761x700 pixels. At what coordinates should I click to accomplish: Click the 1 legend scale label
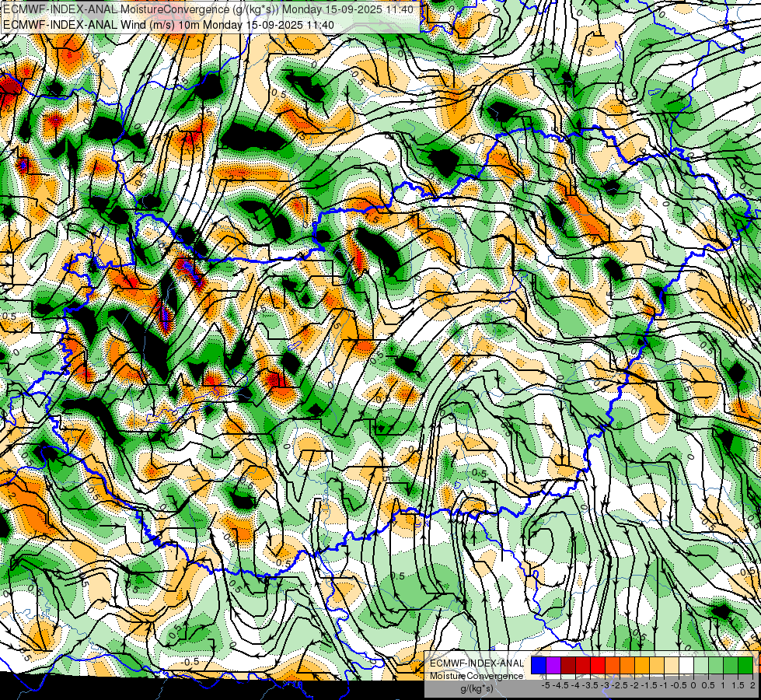pos(723,685)
